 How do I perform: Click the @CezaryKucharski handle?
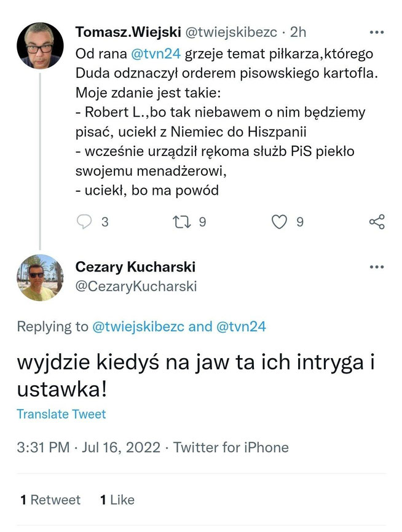tap(136, 286)
